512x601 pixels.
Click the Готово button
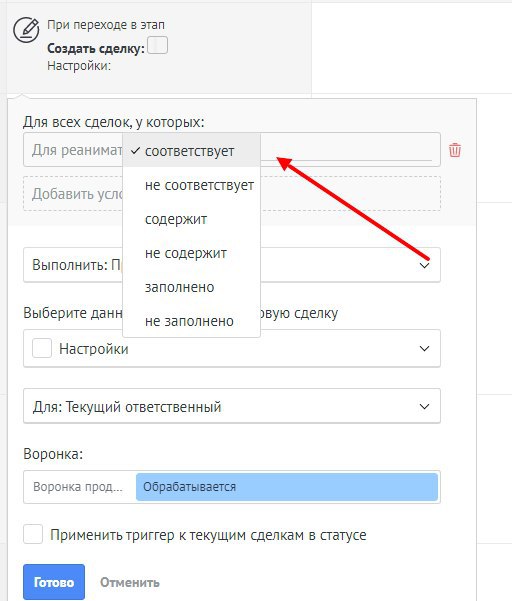[54, 582]
